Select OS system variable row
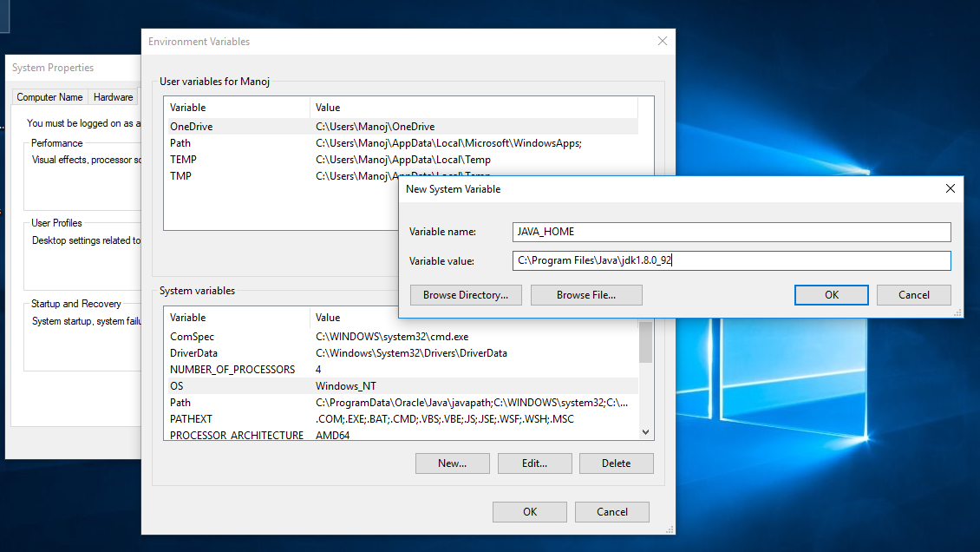This screenshot has height=552, width=980. [x=403, y=385]
